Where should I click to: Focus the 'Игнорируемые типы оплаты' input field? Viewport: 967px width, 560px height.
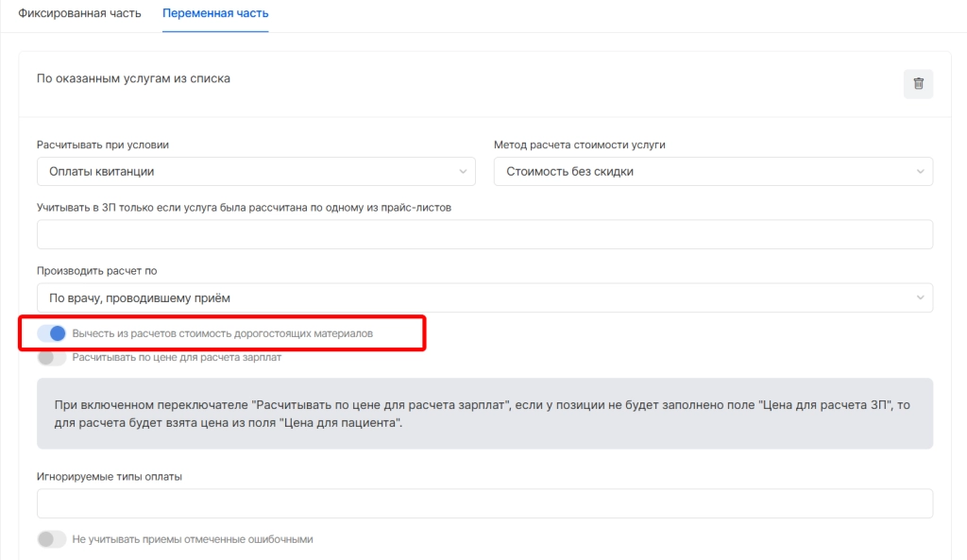484,503
